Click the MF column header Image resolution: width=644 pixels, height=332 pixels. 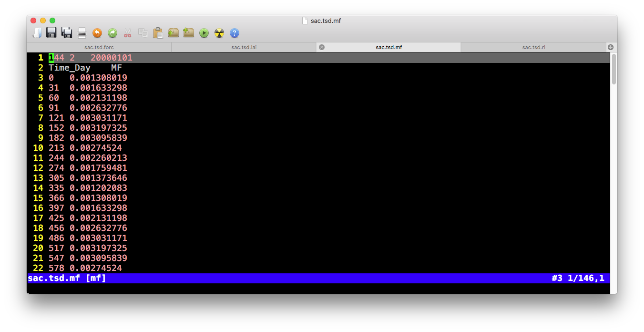117,68
